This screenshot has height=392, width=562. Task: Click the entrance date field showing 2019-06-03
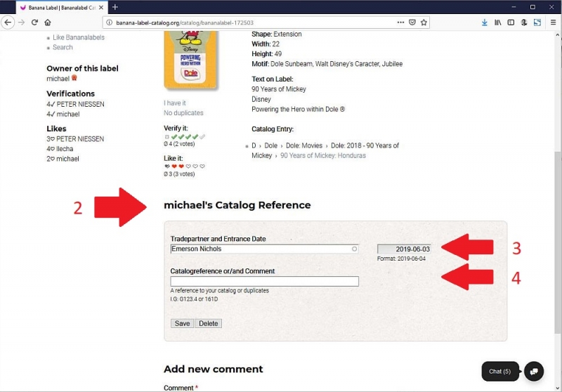pyautogui.click(x=404, y=249)
